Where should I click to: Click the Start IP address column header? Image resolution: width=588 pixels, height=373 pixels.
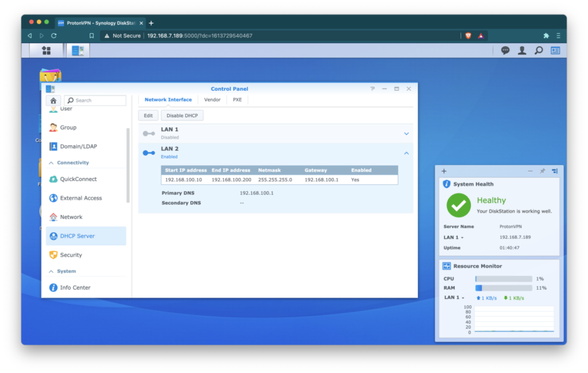(x=186, y=170)
